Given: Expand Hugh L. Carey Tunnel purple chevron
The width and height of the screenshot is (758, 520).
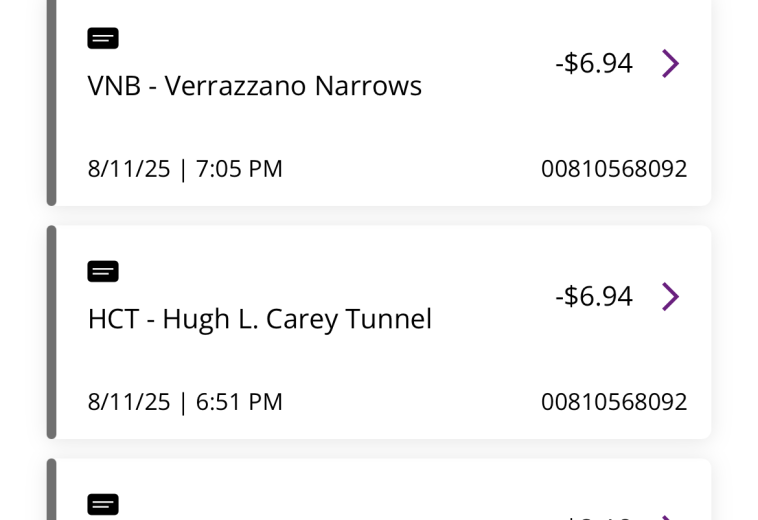Looking at the screenshot, I should pyautogui.click(x=670, y=296).
